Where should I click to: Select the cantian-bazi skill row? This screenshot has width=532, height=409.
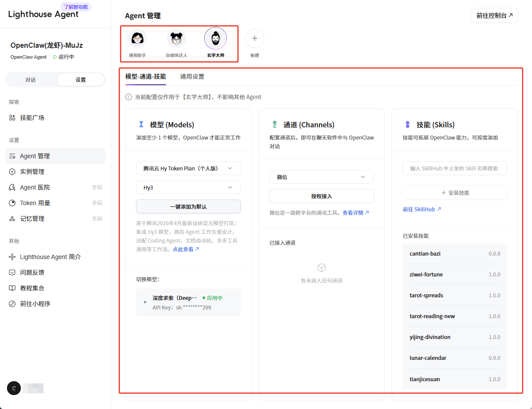click(455, 253)
